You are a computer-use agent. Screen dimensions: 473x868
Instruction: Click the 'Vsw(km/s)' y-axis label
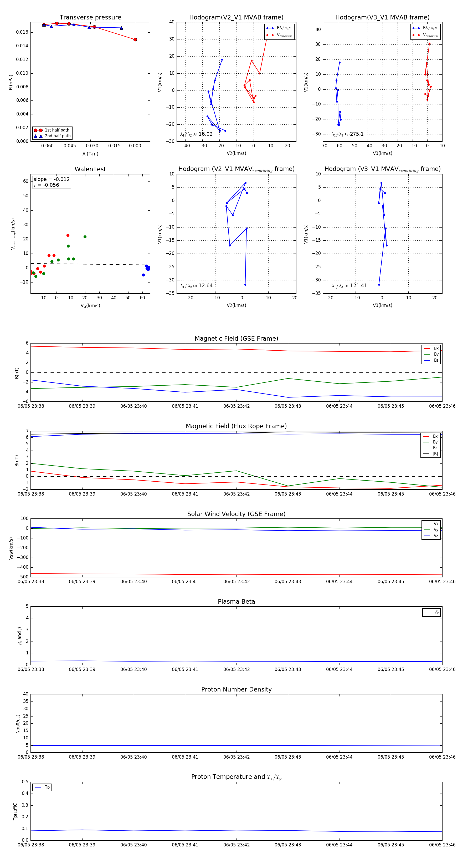(x=11, y=548)
